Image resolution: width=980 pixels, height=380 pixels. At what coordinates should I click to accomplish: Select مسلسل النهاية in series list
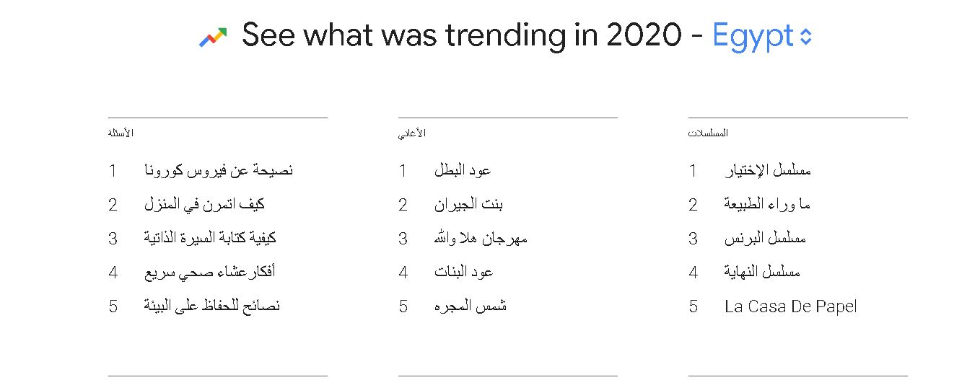(x=762, y=272)
